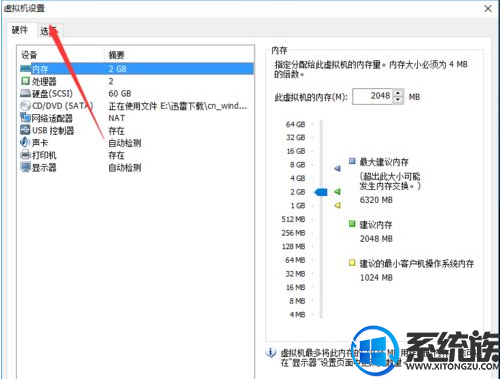
Task: Click the yellow minimum guest memory marker
Action: tap(337, 205)
